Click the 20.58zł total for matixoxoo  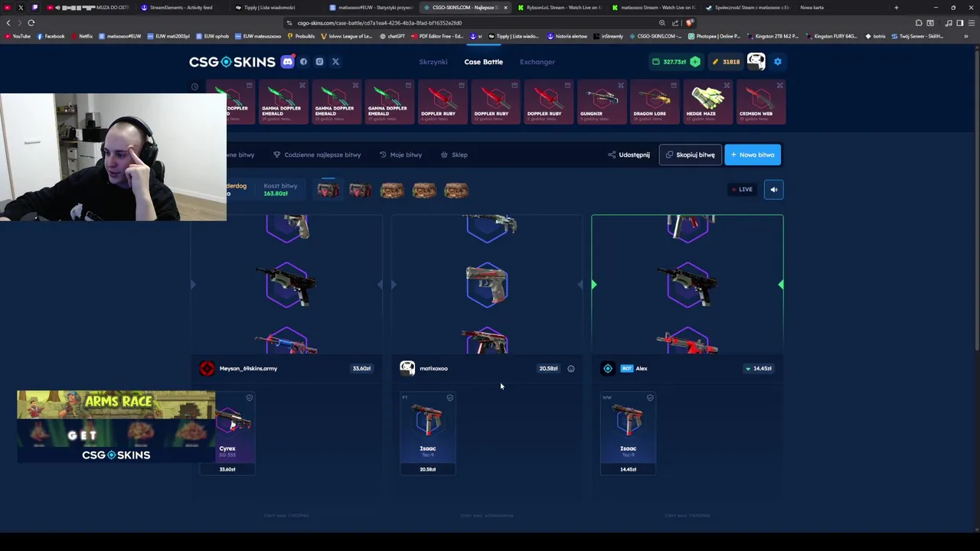click(548, 368)
